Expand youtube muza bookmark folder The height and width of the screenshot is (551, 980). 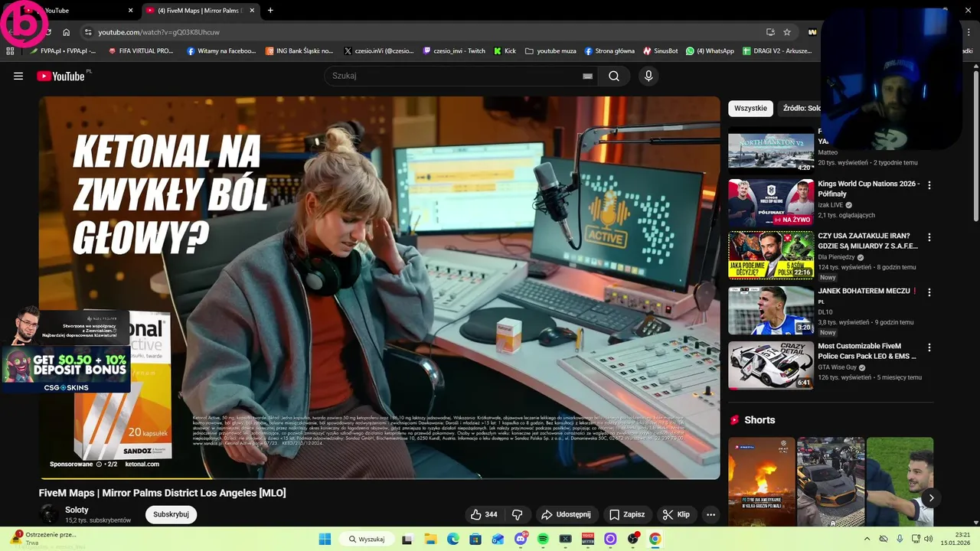[x=550, y=51]
